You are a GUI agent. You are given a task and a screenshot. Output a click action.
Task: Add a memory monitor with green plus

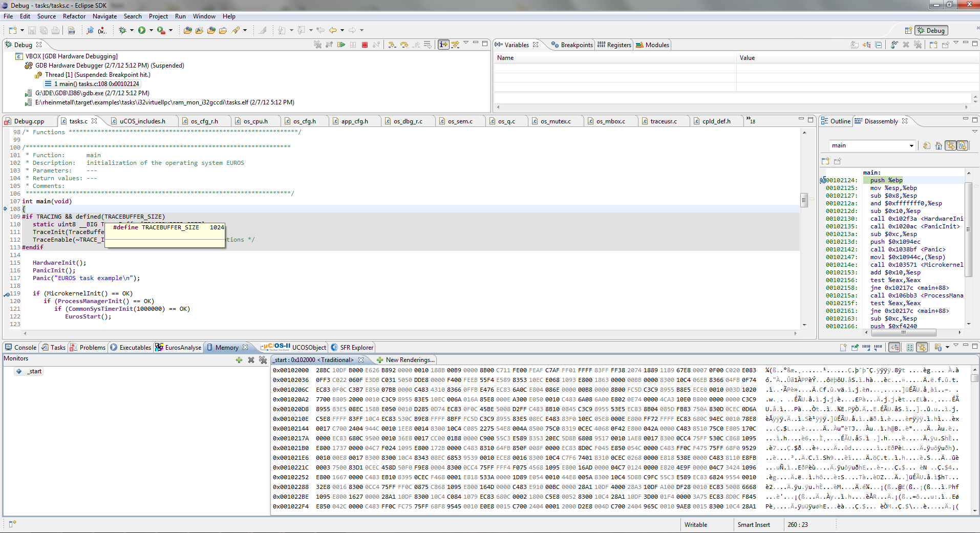click(239, 360)
